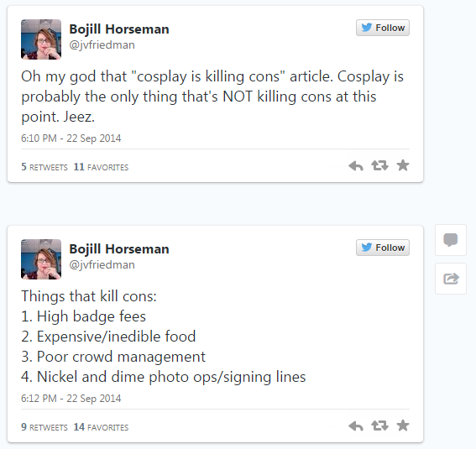Image resolution: width=476 pixels, height=449 pixels.
Task: Reply to the first tweet about cosplay article
Action: (356, 166)
